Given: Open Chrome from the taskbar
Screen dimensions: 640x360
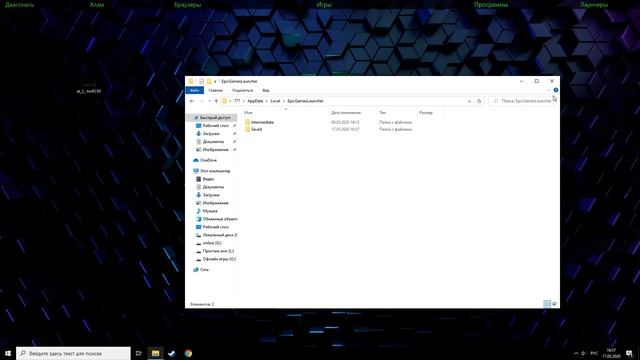Looking at the screenshot, I should [x=188, y=353].
